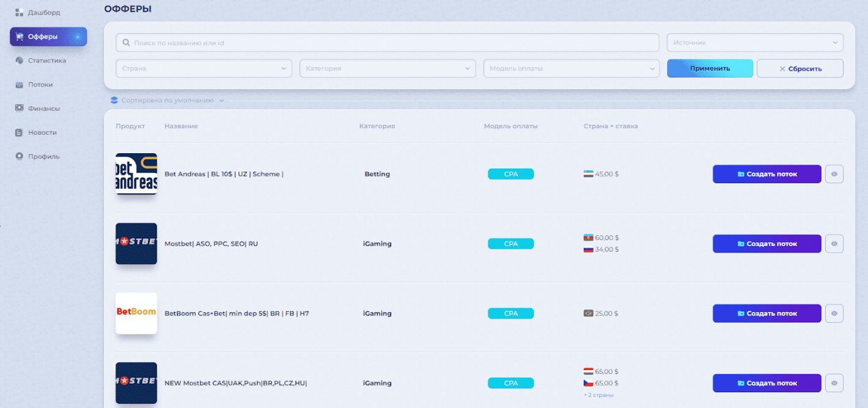868x408 pixels.
Task: Click the Страна + ставка column header
Action: coord(611,126)
